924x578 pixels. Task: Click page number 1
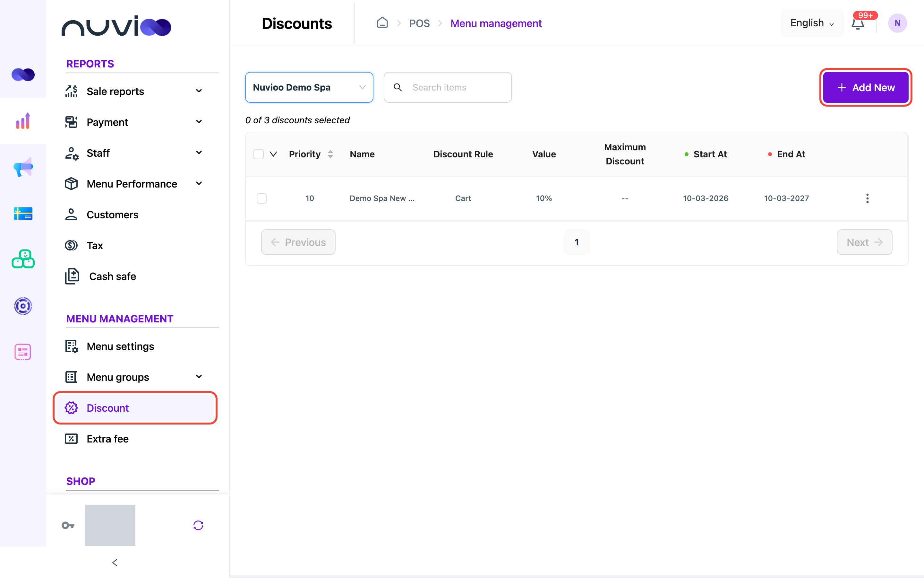[x=577, y=242]
